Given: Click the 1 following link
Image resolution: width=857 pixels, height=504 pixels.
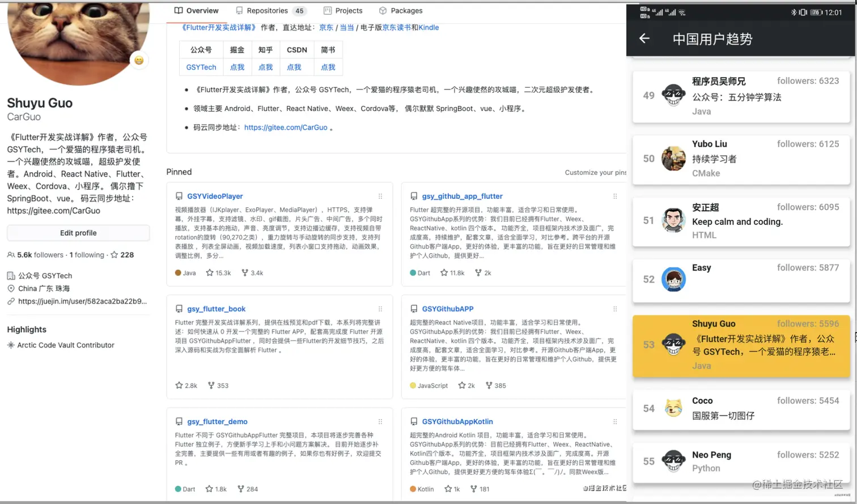Looking at the screenshot, I should tap(87, 255).
